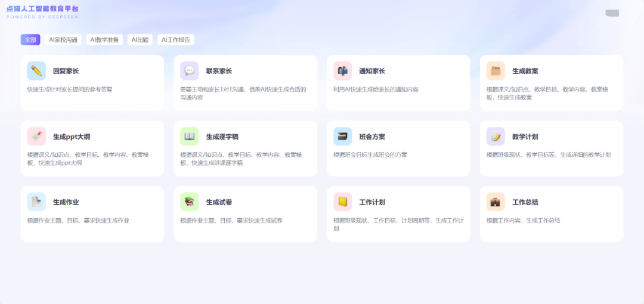This screenshot has width=644, height=304.
Task: Open the 回复家长 card title
Action: tap(66, 71)
